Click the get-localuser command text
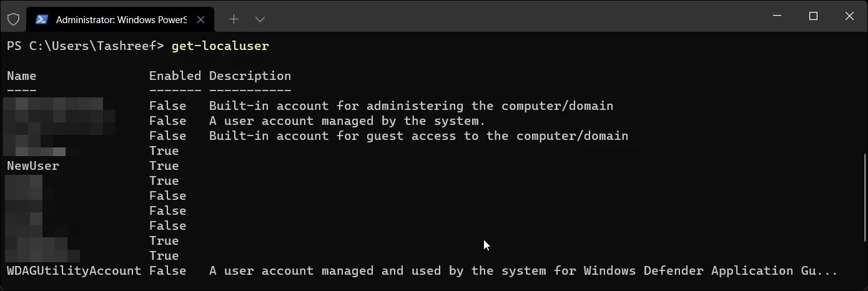 (x=220, y=46)
